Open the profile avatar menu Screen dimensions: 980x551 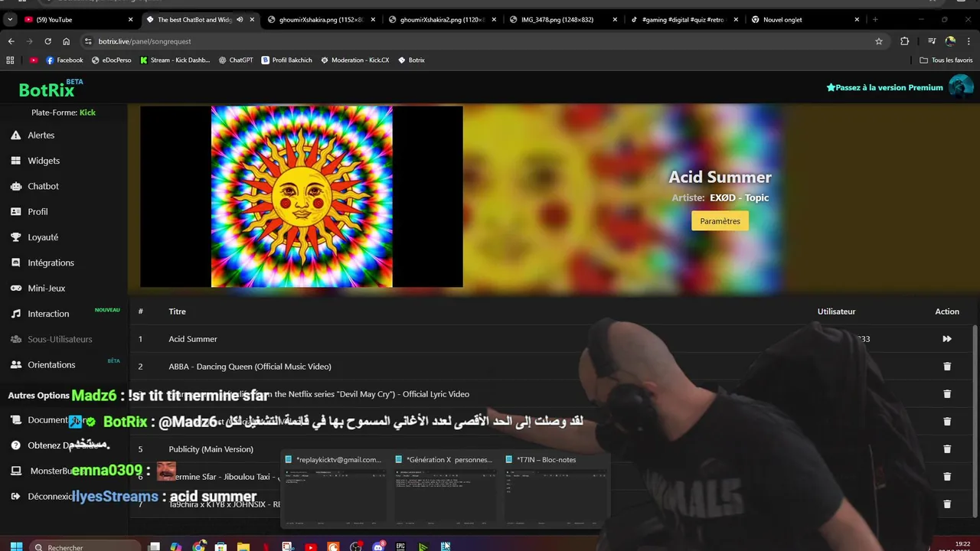pos(960,87)
